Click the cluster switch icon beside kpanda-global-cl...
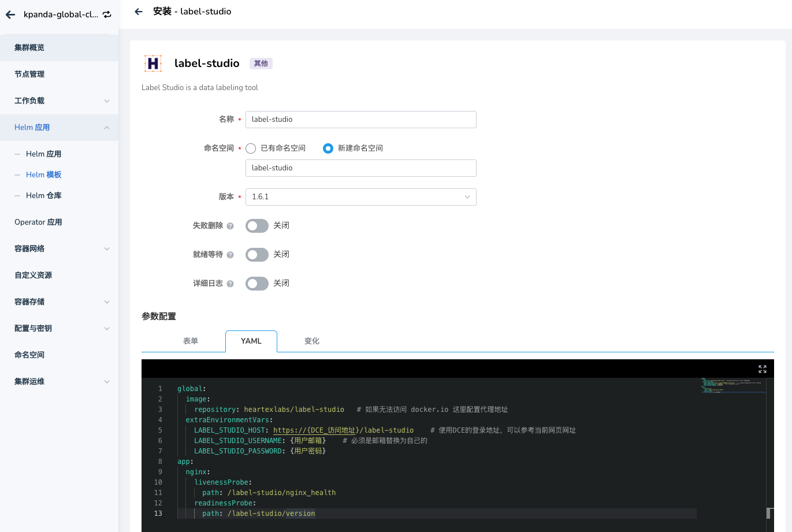Viewport: 792px width, 532px height. 106,14
